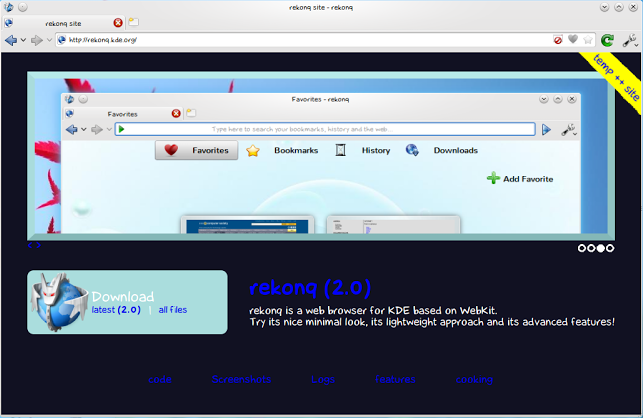
Task: Click the back arrow in the rekonq toolbar
Action: [x=10, y=40]
